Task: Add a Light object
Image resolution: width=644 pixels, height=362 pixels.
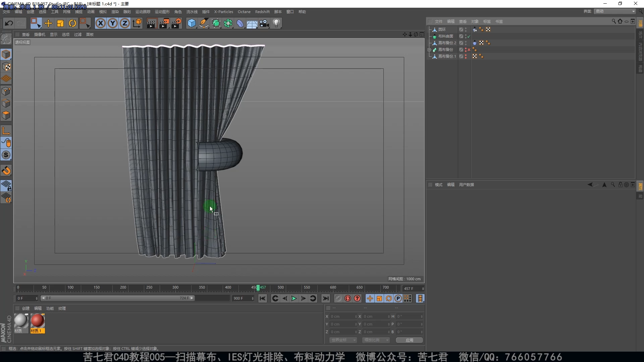Action: (x=276, y=23)
